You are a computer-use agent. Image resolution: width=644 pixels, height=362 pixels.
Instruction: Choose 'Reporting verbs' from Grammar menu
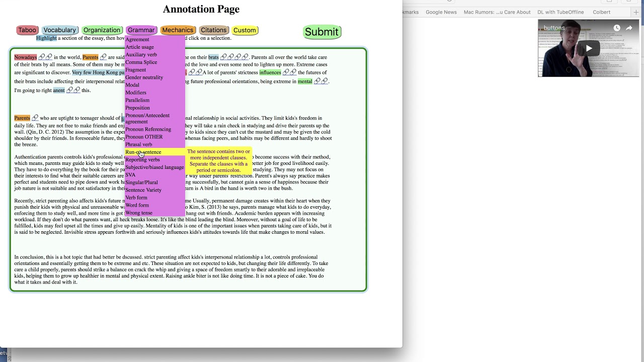click(154, 159)
